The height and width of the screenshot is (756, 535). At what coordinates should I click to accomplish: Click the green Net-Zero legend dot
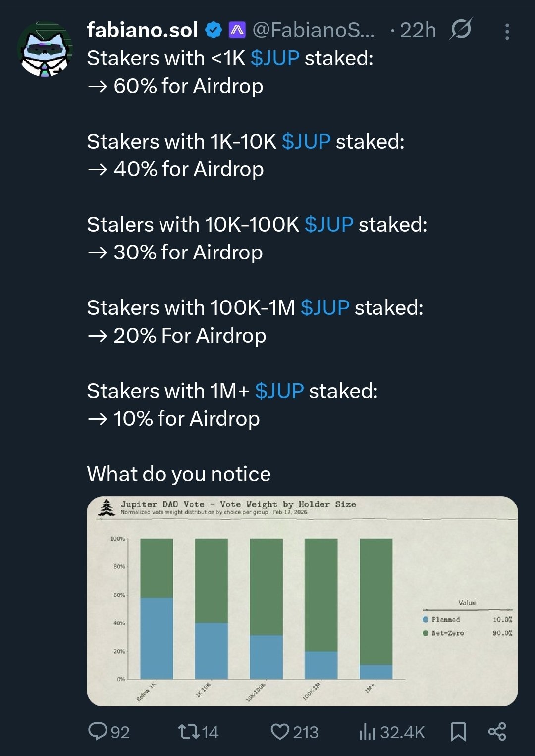(426, 633)
